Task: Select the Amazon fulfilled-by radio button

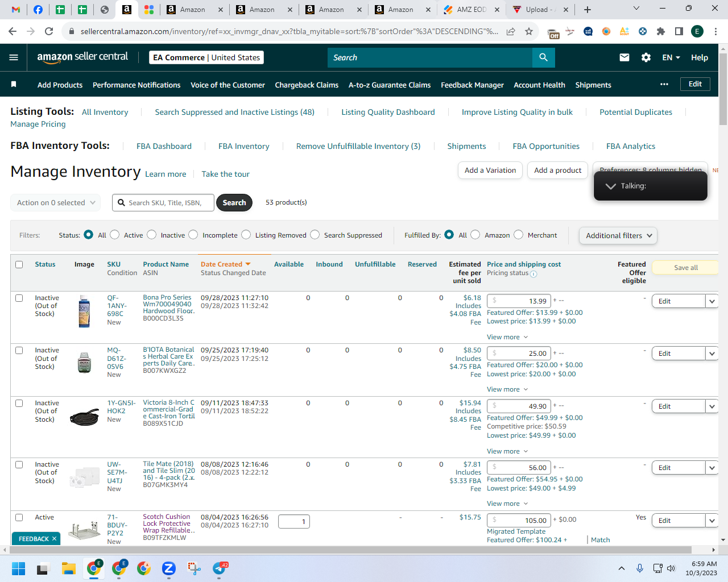Action: 475,235
